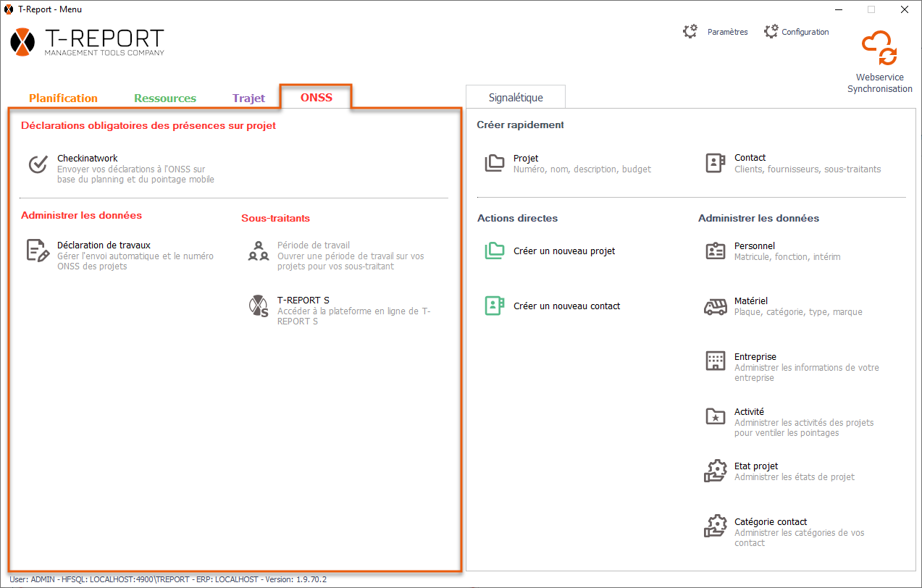922x588 pixels.
Task: Click the Etat projet gear icon
Action: (715, 471)
